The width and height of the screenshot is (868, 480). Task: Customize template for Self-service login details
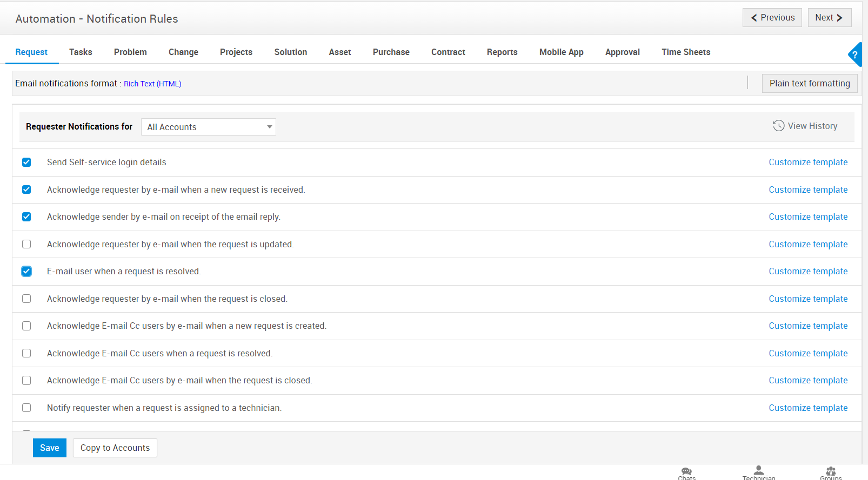point(807,163)
